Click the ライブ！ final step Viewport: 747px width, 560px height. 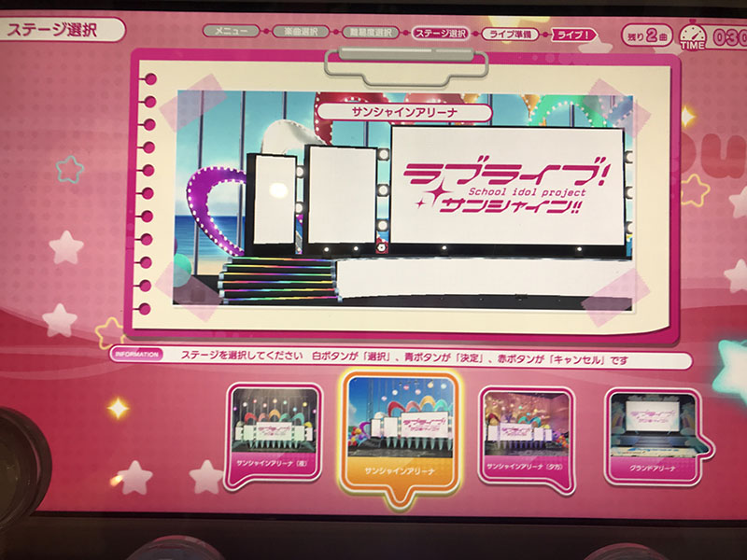[x=575, y=35]
